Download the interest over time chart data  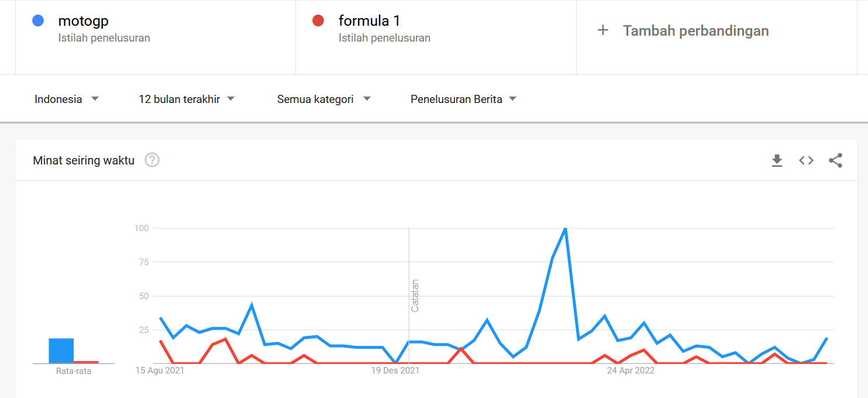coord(777,160)
